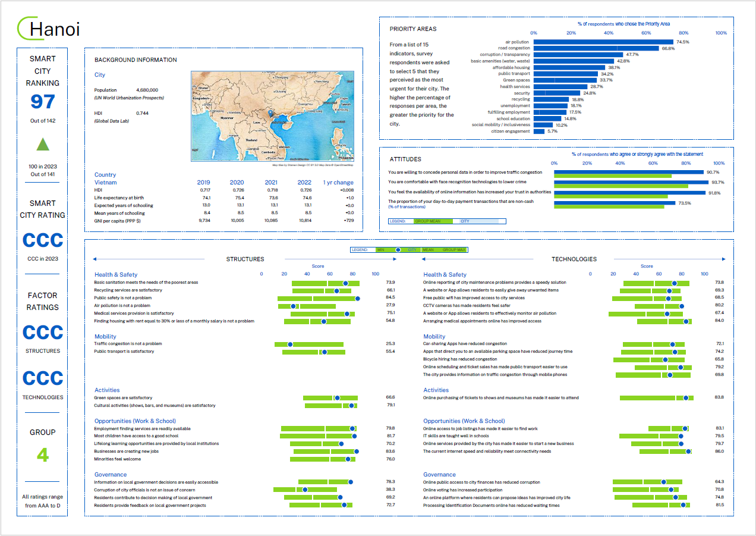The height and width of the screenshot is (536, 756).
Task: Select the citizen engagement priority bar
Action: click(539, 131)
